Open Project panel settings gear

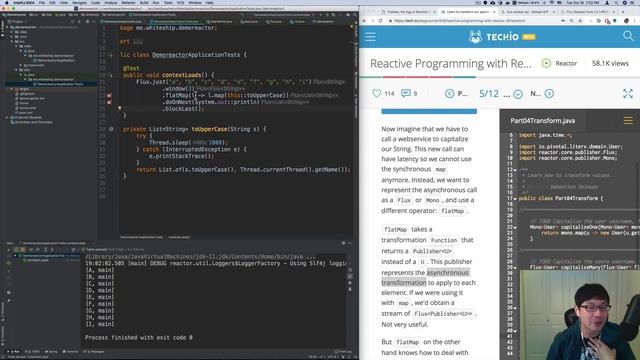(x=87, y=21)
